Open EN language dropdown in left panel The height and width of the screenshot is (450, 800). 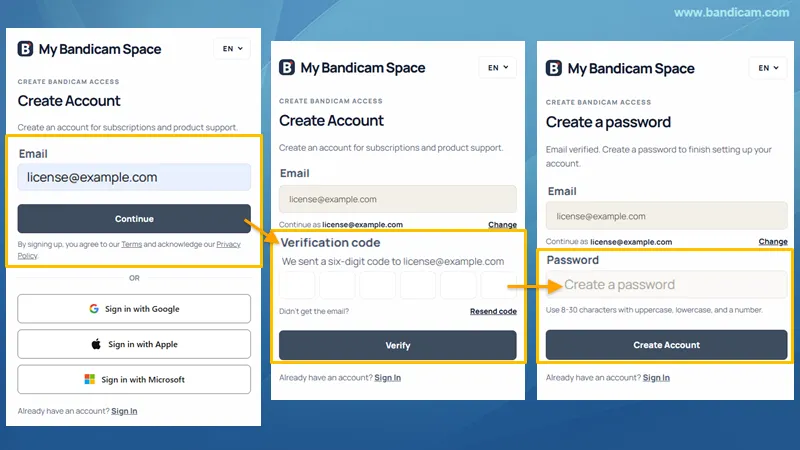[232, 48]
